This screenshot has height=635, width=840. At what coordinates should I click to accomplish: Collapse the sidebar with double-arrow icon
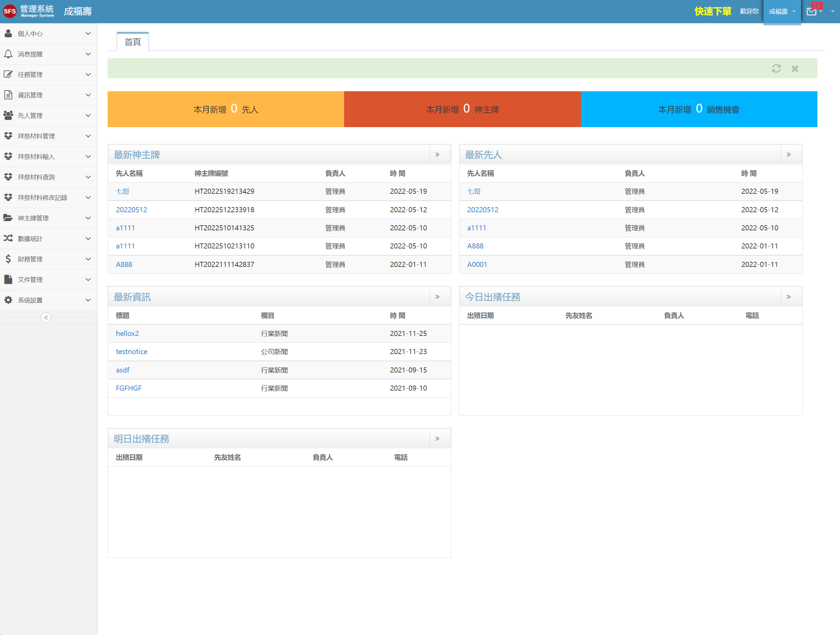click(x=45, y=317)
